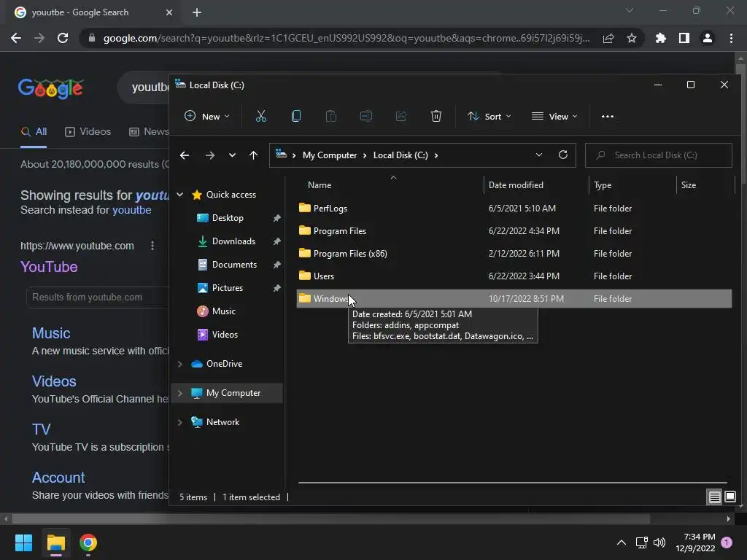Screen dimensions: 747x560
Task: Select Downloads in Quick access
Action: pyautogui.click(x=233, y=241)
